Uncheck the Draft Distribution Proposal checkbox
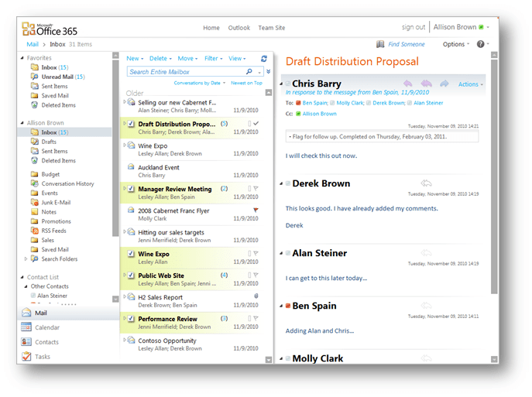The image size is (532, 397). click(131, 124)
